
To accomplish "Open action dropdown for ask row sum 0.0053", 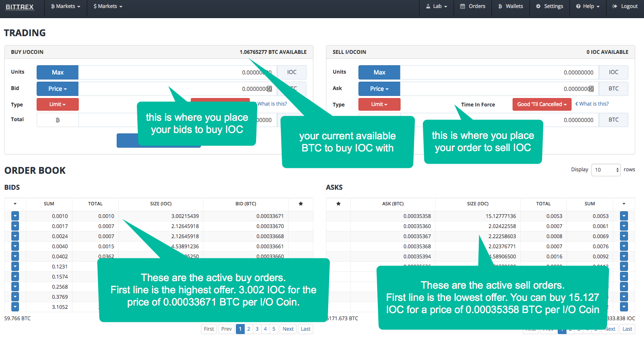I will pos(624,216).
